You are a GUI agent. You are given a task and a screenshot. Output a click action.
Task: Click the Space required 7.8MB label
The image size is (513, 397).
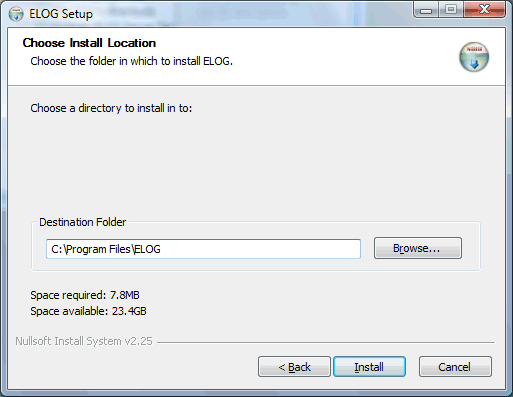point(85,295)
